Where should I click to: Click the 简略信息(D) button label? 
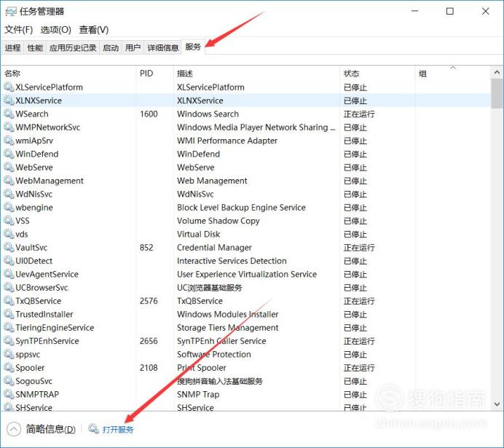50,429
